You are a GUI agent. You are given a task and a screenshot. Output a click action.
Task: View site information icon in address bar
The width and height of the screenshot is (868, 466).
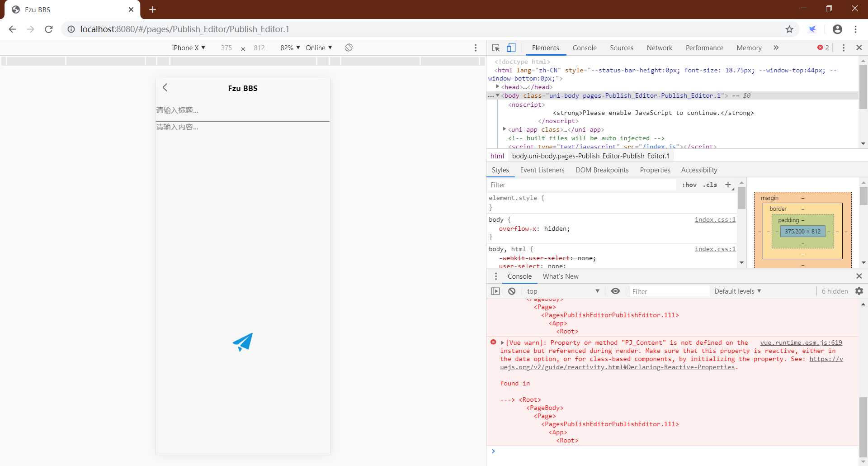71,29
